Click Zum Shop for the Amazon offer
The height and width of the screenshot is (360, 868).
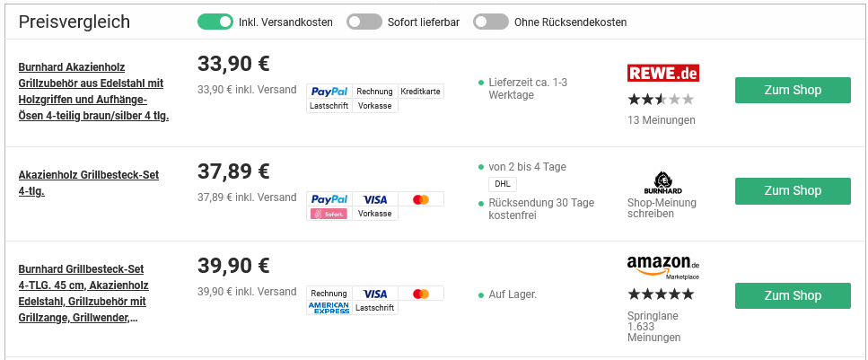793,296
